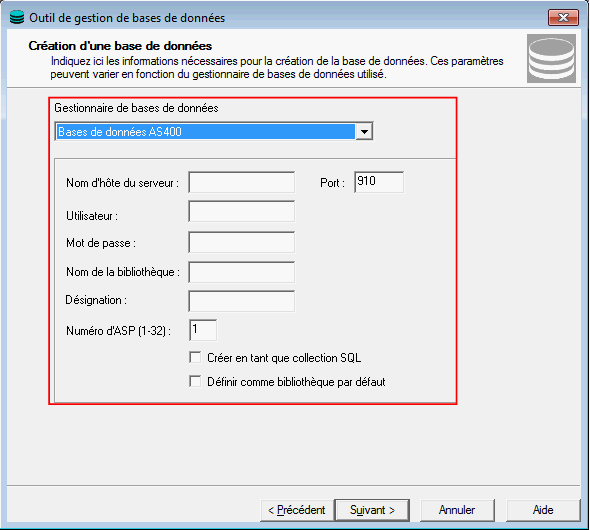Check Définir comme bibliothèque par défaut
Screen dimensions: 590x530
(x=195, y=381)
